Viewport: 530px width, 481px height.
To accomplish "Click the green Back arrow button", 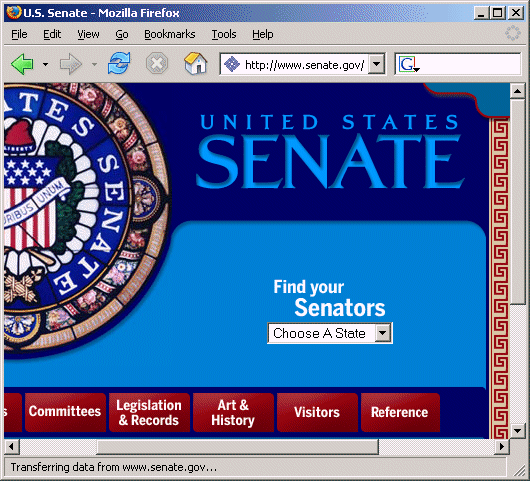I will click(22, 64).
